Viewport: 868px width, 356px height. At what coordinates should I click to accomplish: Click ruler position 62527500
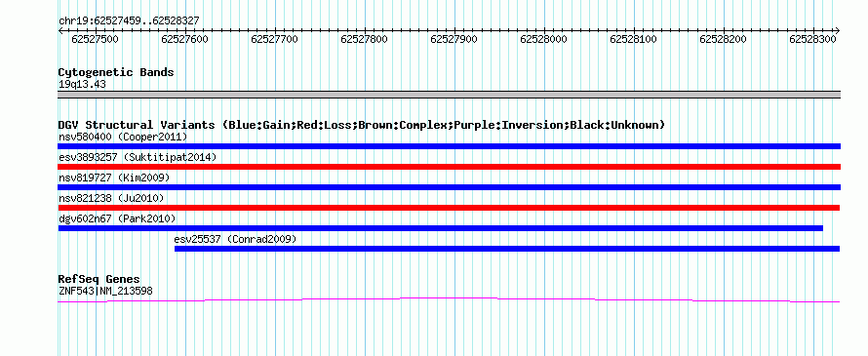[x=96, y=39]
